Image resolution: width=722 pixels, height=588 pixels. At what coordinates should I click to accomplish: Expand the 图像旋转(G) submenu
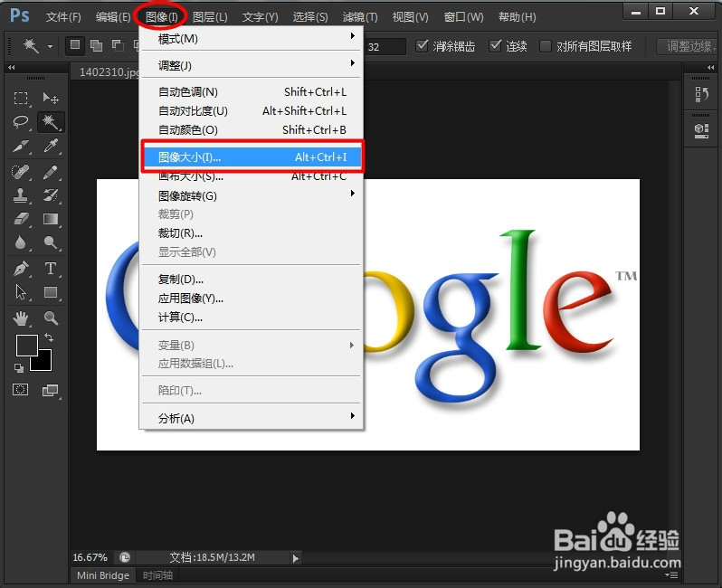tap(252, 195)
